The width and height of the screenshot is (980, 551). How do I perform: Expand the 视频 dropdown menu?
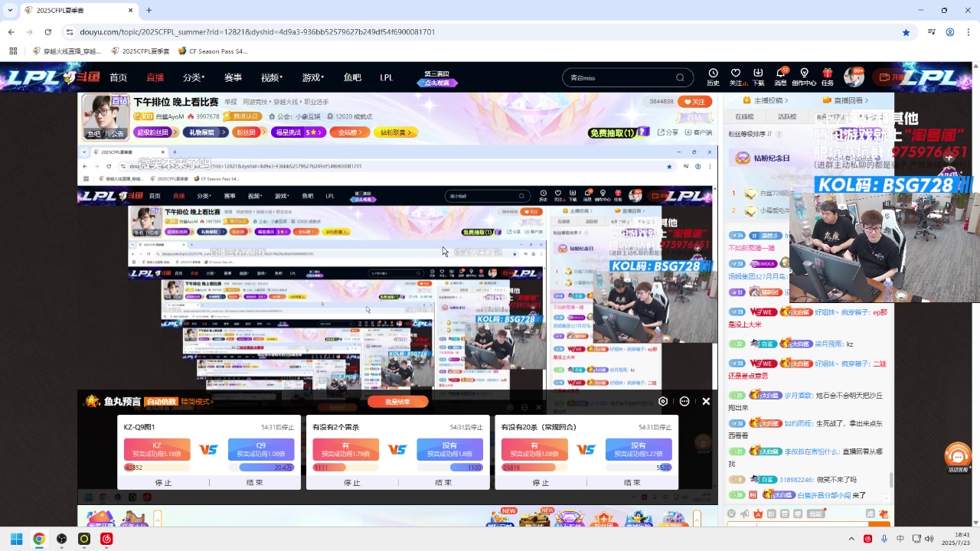[x=271, y=77]
